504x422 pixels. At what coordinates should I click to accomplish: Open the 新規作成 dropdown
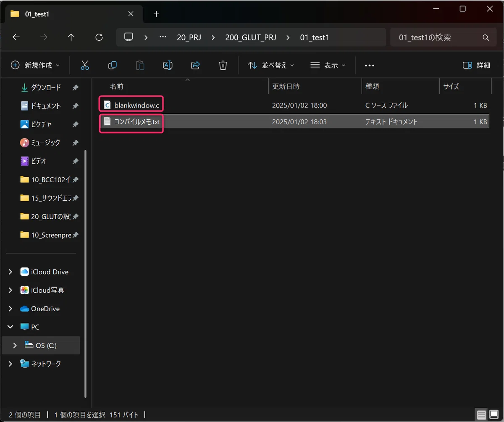pyautogui.click(x=35, y=65)
